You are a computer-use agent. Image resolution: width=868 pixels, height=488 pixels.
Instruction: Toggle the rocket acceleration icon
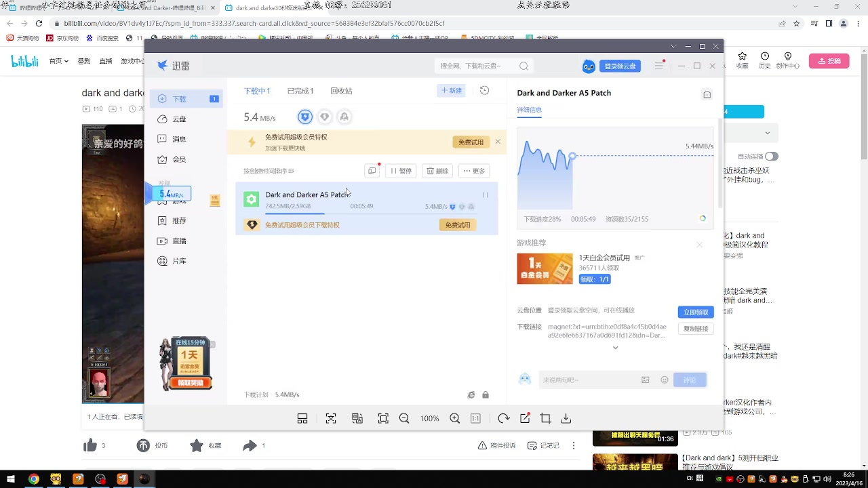point(344,117)
